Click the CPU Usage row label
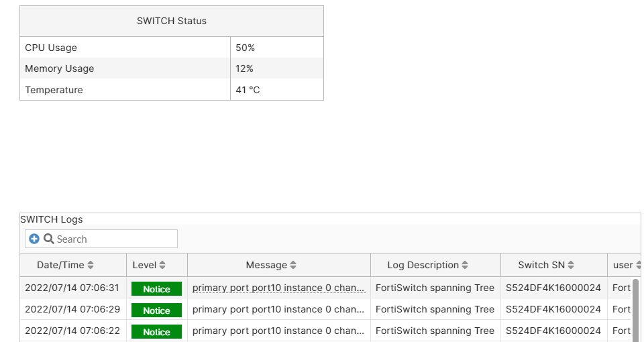644x342 pixels. [51, 48]
